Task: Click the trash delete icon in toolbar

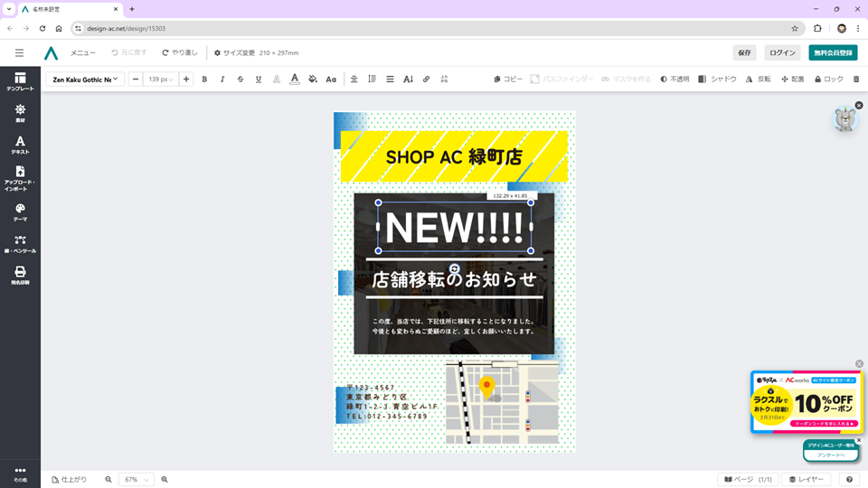Action: 856,80
